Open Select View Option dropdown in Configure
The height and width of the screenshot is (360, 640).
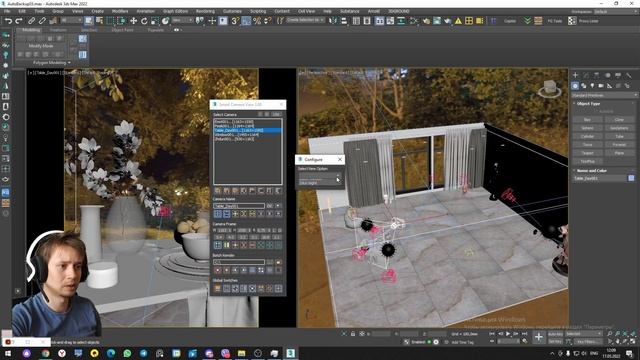tap(320, 176)
